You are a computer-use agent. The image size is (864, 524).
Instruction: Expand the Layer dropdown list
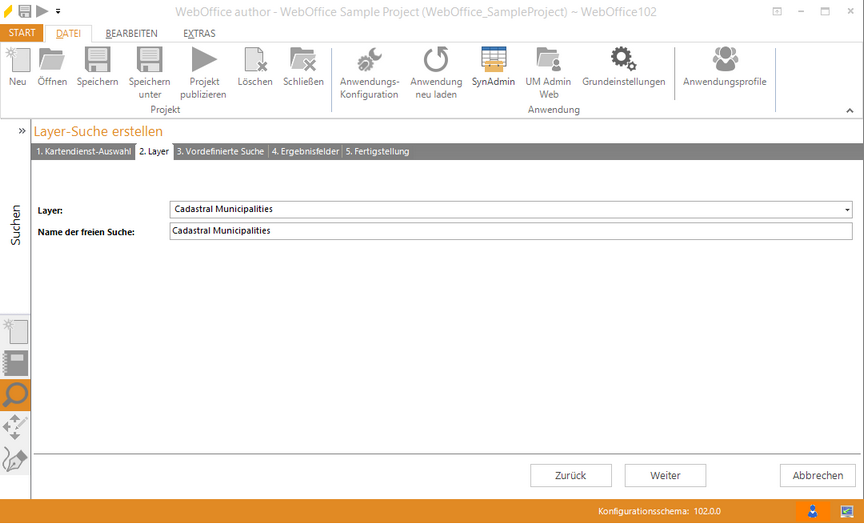coord(847,210)
